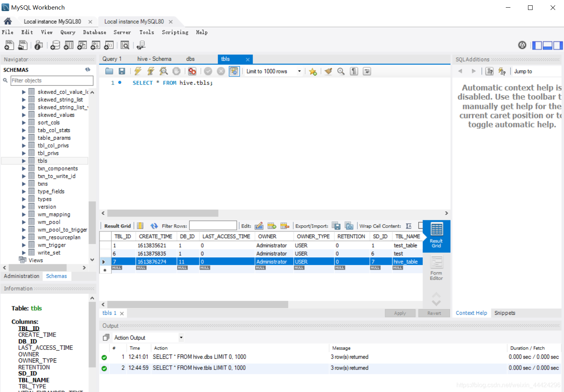Toggle auto-commit mode icon
Viewport: 564px width, 392px height.
click(234, 71)
